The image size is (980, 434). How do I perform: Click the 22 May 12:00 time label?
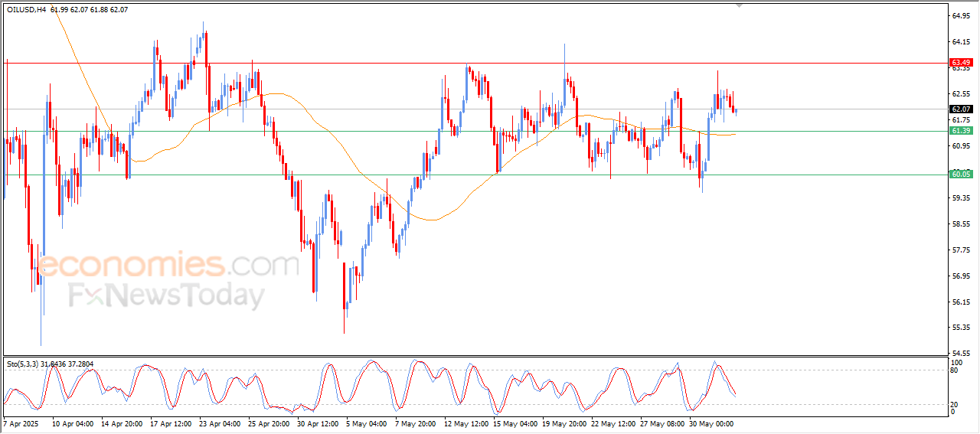[613, 423]
